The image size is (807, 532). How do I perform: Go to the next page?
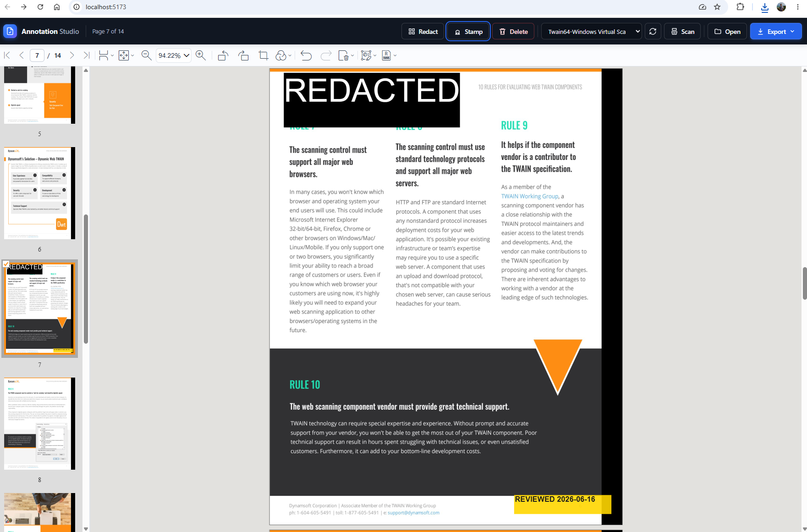coord(72,55)
